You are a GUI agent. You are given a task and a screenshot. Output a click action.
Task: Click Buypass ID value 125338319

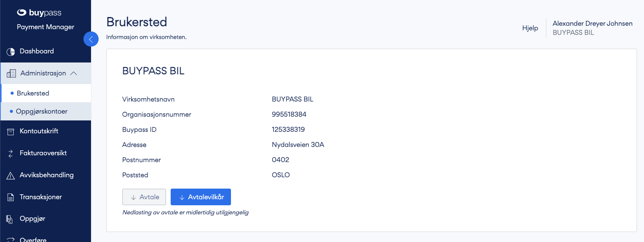pos(288,130)
